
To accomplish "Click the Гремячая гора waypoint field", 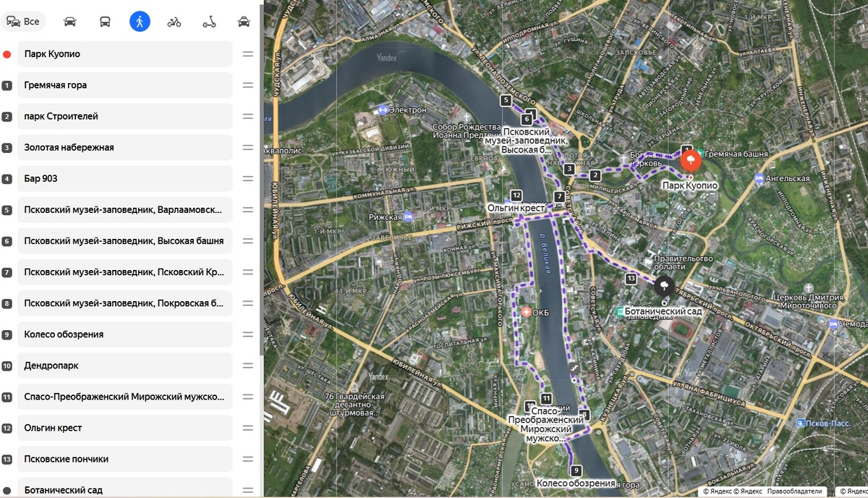I will 124,85.
